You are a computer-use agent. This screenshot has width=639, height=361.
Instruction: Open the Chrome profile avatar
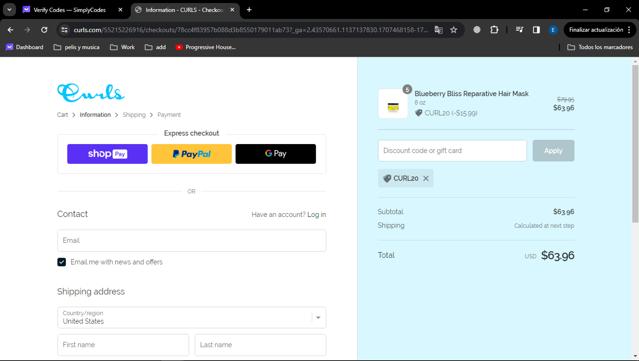553,30
